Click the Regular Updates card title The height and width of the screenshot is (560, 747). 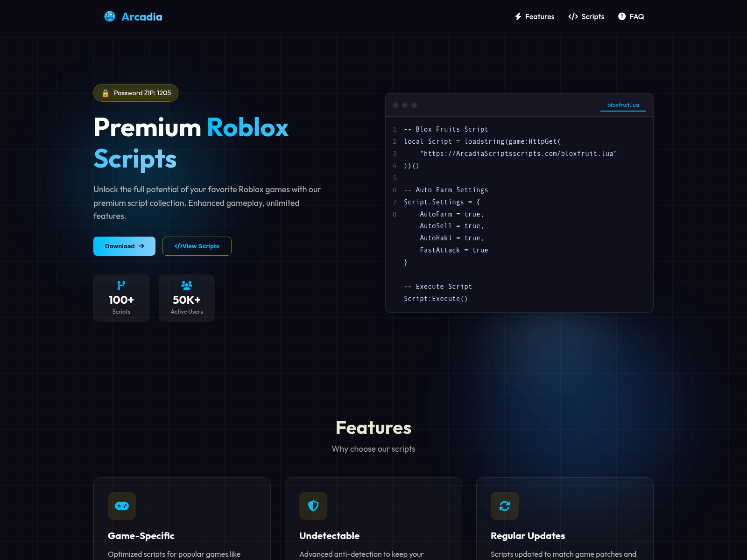pyautogui.click(x=528, y=536)
